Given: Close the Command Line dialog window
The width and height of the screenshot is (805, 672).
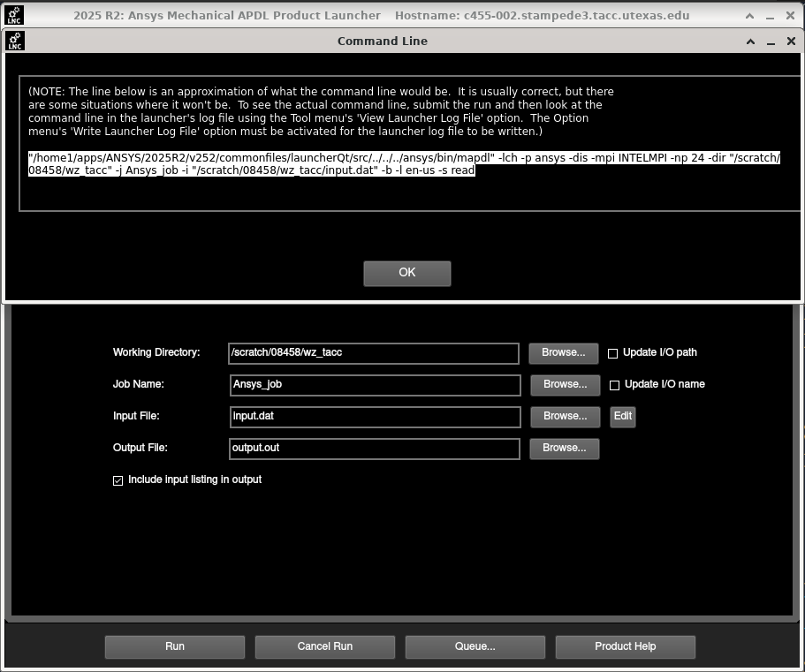Looking at the screenshot, I should [x=791, y=41].
